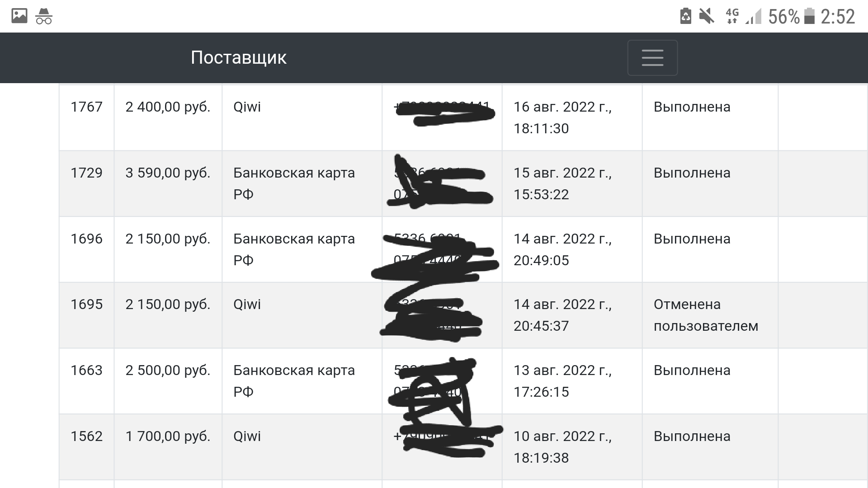The height and width of the screenshot is (488, 868).
Task: Tap the muted sound status icon
Action: tap(706, 16)
